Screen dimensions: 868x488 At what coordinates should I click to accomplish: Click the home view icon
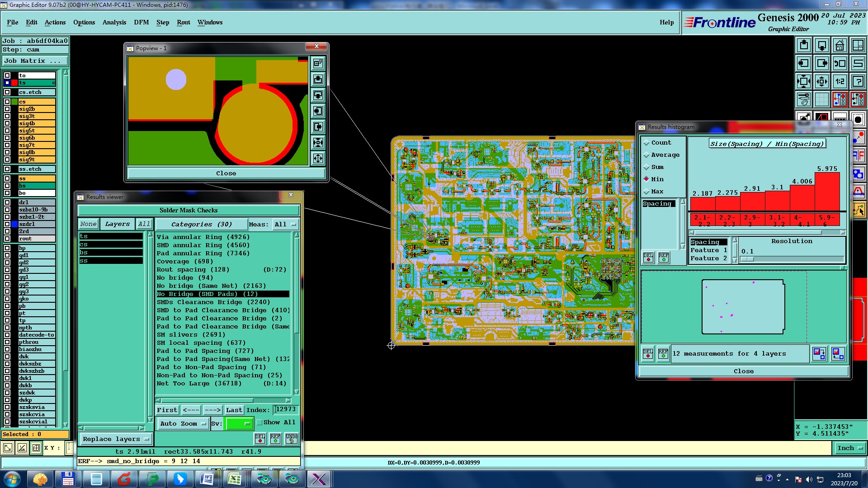(840, 45)
